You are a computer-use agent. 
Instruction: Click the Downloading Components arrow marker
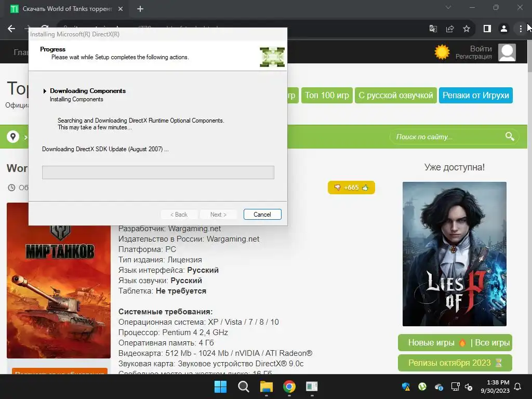pyautogui.click(x=45, y=91)
